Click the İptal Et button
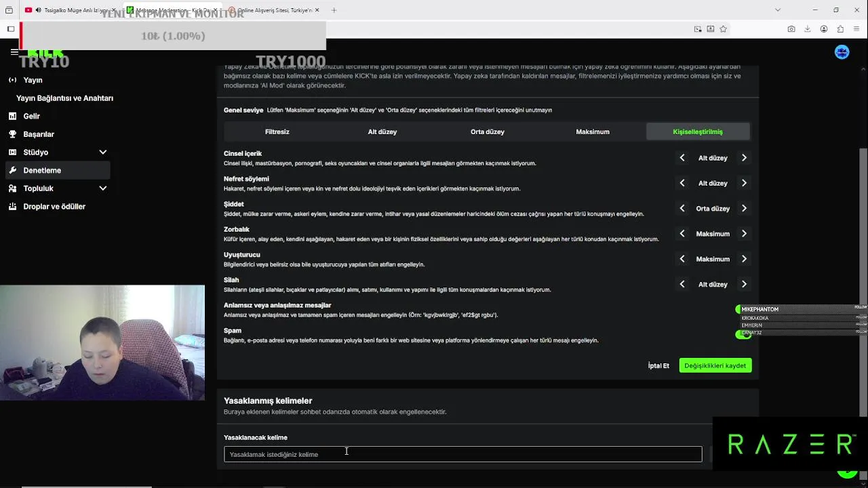Image resolution: width=868 pixels, height=488 pixels. pyautogui.click(x=658, y=366)
